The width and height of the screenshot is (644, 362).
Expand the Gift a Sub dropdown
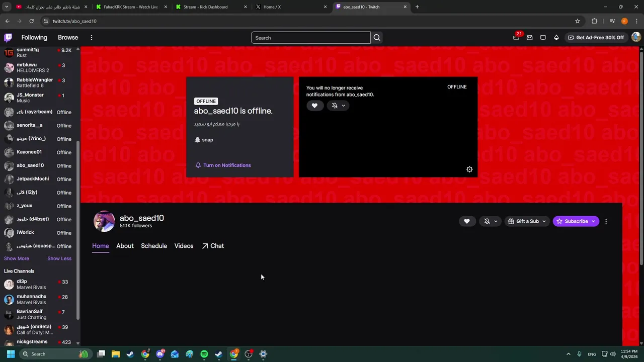pos(544,221)
